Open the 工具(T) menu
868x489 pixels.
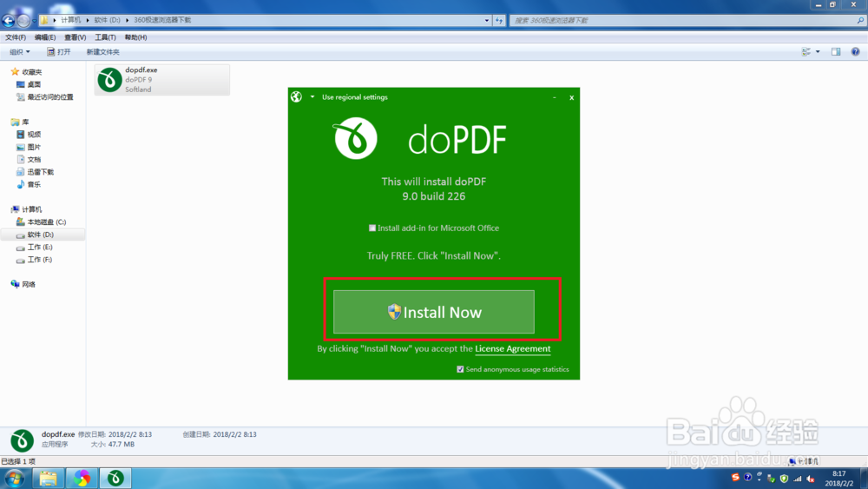[x=105, y=37]
